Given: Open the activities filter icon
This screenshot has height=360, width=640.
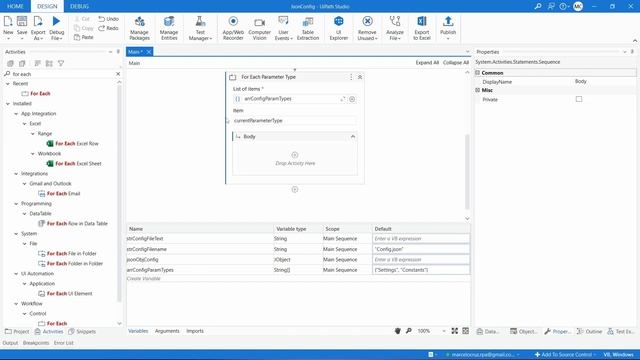Looking at the screenshot, I should tap(61, 63).
